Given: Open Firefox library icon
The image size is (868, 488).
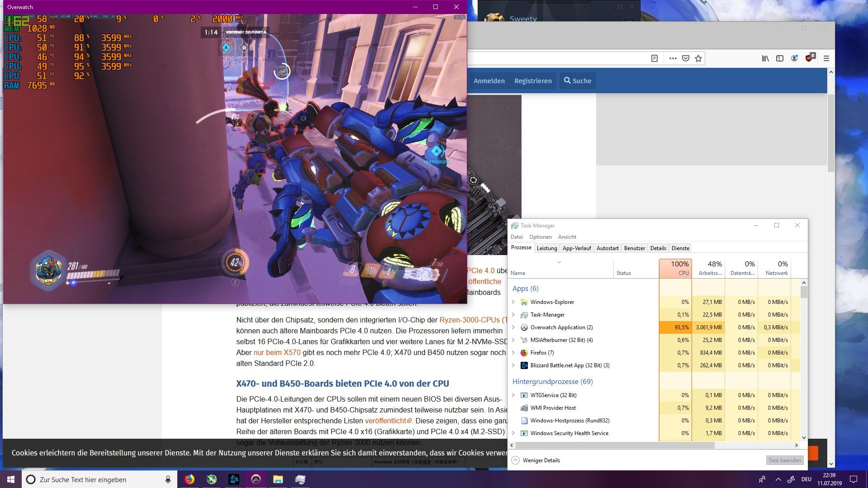Looking at the screenshot, I should click(765, 58).
